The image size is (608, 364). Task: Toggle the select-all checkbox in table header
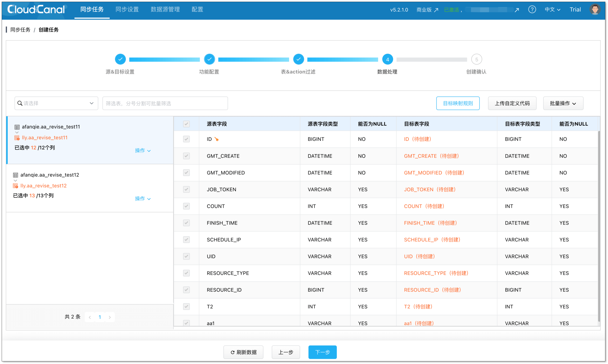[186, 124]
